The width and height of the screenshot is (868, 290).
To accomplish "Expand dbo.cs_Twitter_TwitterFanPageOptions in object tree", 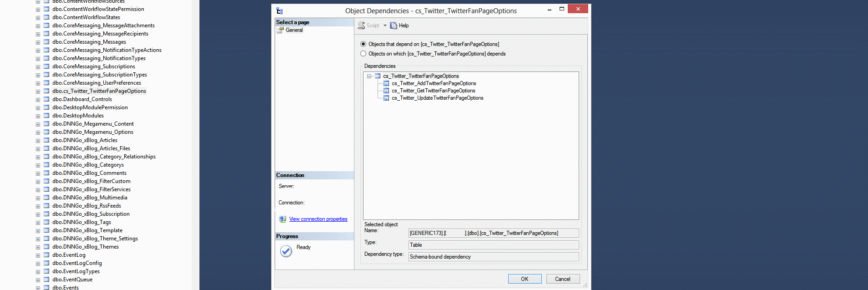I will (38, 92).
